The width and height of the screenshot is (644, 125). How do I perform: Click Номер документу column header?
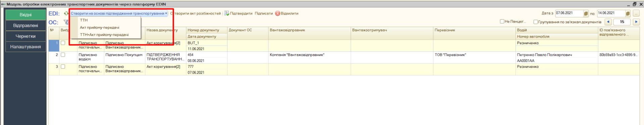[x=207, y=30]
